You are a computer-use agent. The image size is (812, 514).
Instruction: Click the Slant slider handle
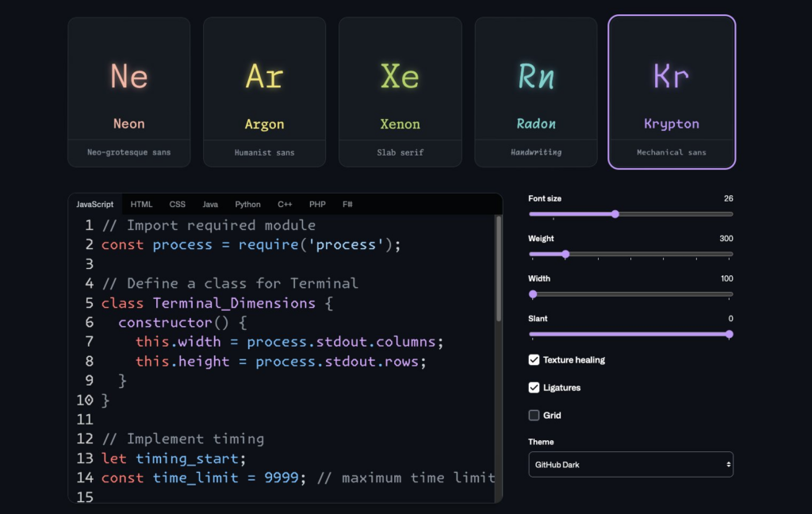pos(729,334)
